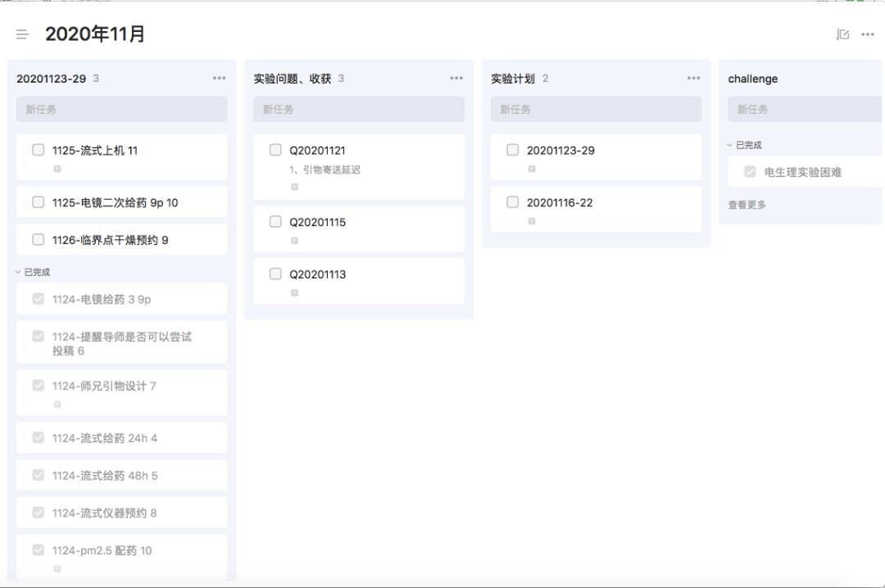Click the note icon under Q20201121

294,187
